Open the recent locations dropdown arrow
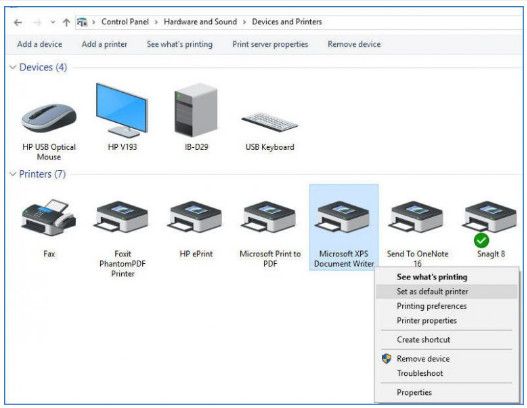Screen dimensions: 527x408 tap(53, 23)
